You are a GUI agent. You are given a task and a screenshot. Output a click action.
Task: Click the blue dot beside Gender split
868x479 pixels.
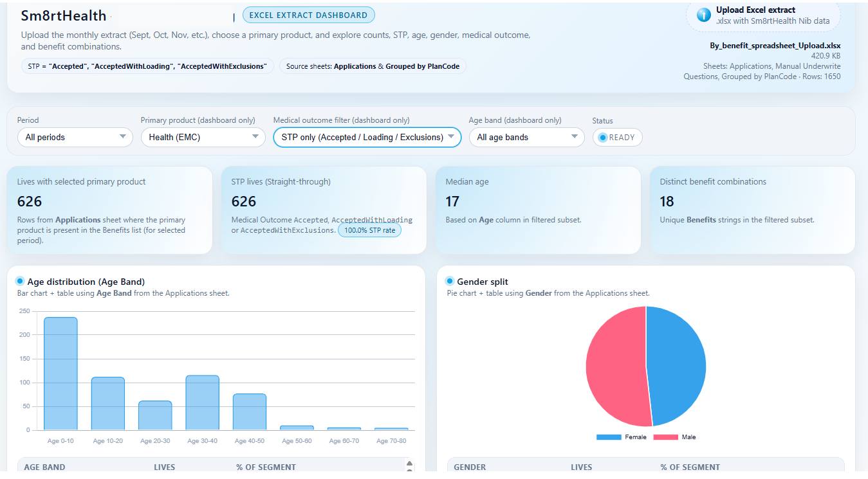(450, 281)
